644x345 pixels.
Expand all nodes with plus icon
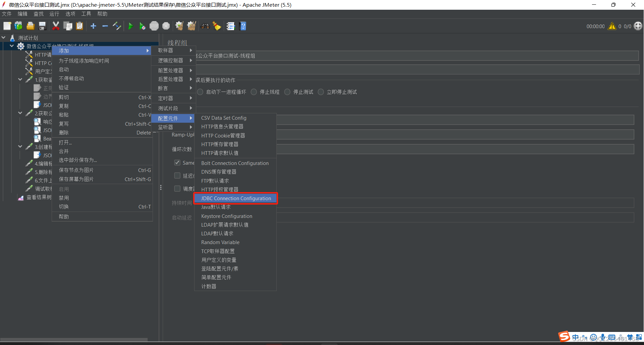pyautogui.click(x=93, y=26)
